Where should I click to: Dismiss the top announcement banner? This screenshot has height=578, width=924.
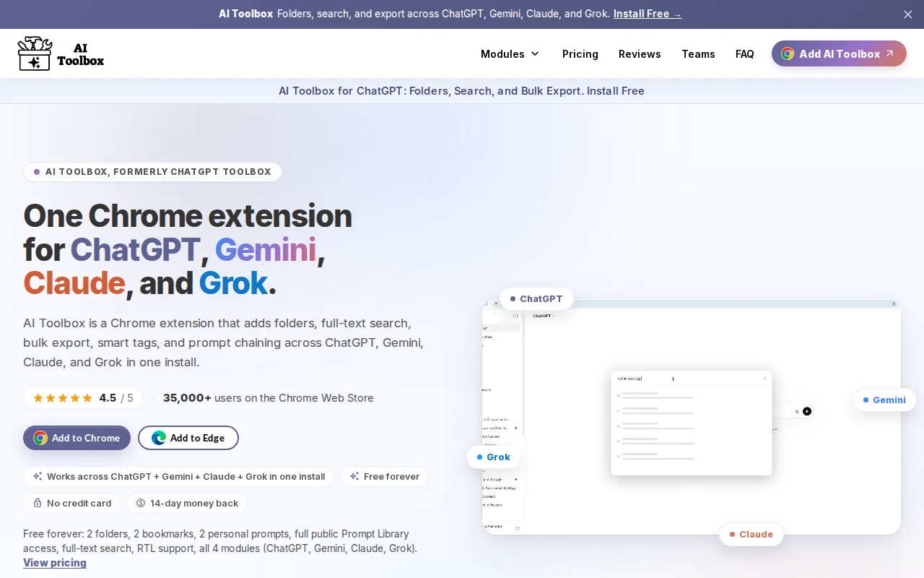point(908,14)
